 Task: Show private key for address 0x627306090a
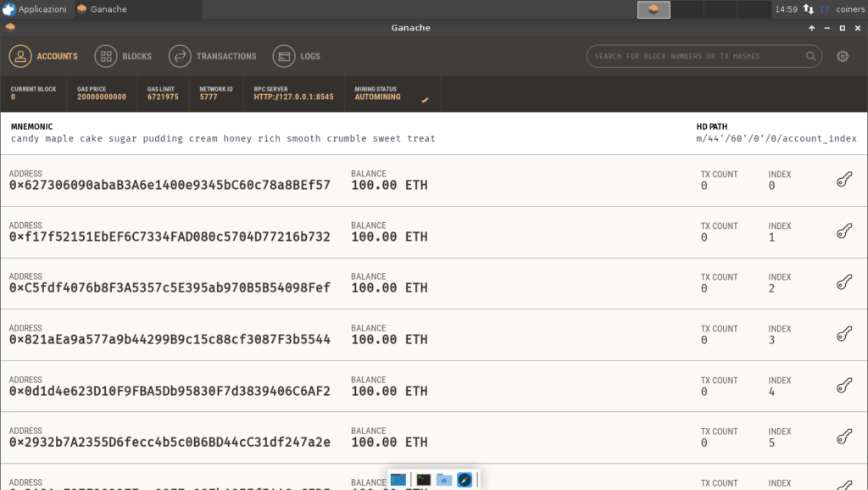pyautogui.click(x=844, y=180)
